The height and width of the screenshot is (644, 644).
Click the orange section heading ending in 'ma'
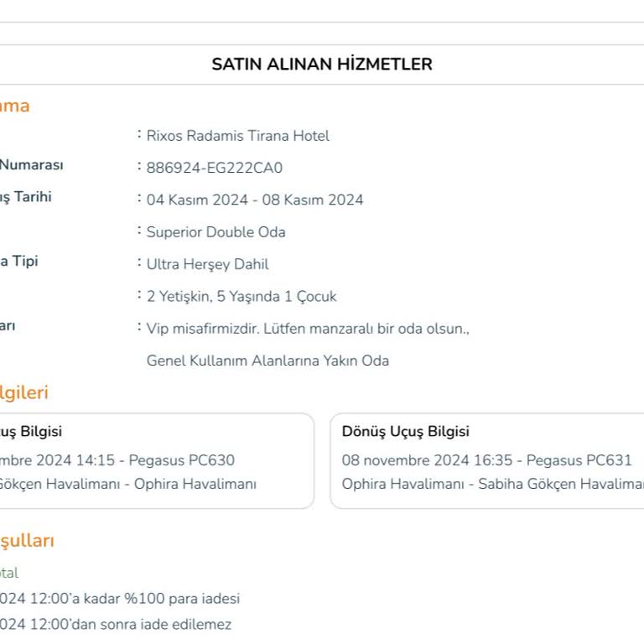click(x=15, y=106)
